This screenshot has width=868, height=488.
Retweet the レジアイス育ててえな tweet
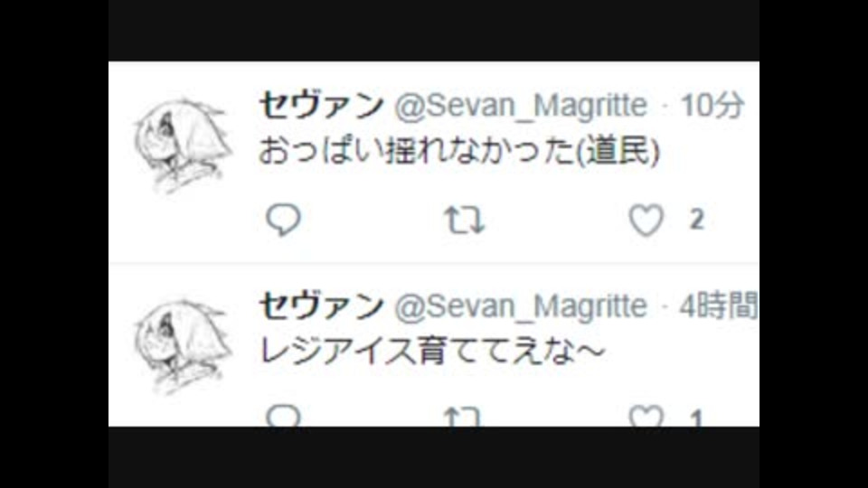[462, 417]
